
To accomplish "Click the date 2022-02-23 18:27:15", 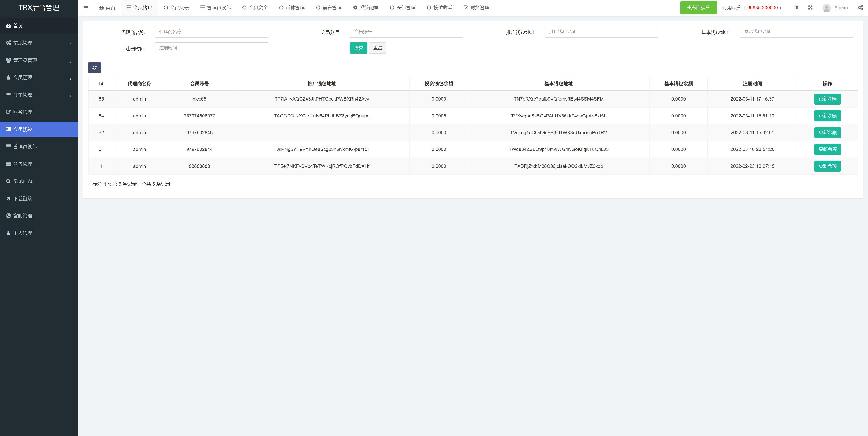I will [x=752, y=166].
